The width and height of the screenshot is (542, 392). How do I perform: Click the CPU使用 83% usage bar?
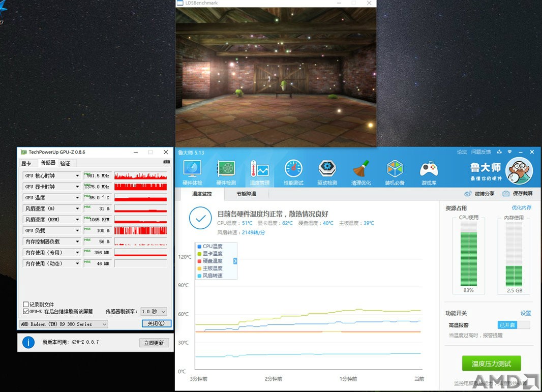469,254
